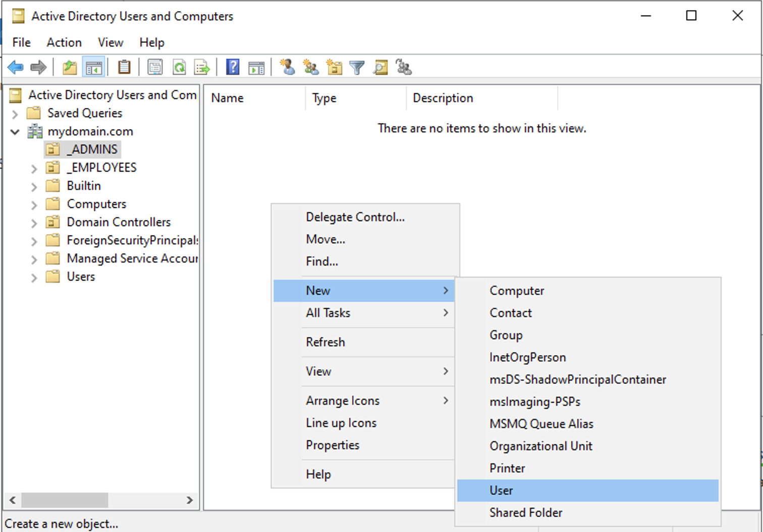Open the All Tasks submenu
This screenshot has height=532, width=763.
pyautogui.click(x=364, y=313)
